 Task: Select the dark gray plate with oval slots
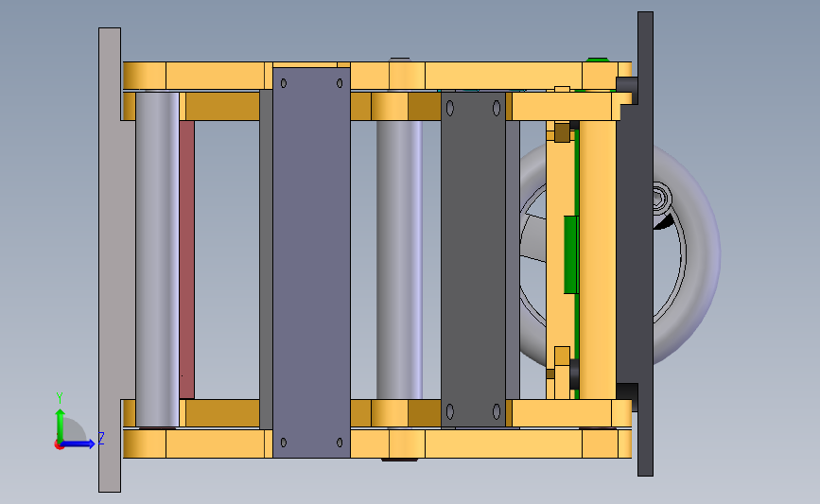[x=473, y=260]
